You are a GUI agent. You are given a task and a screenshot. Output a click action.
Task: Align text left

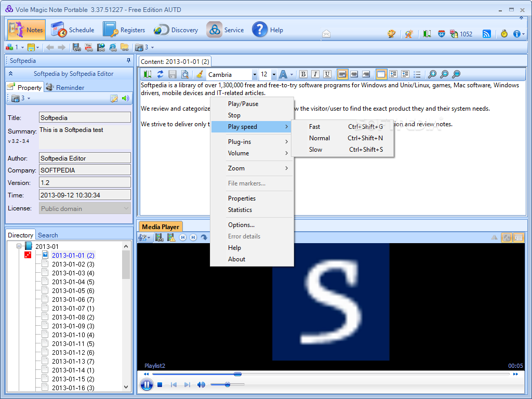pyautogui.click(x=342, y=74)
